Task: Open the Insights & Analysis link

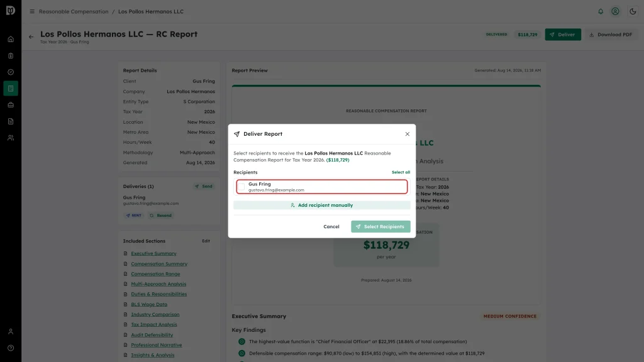Action: 152,355
